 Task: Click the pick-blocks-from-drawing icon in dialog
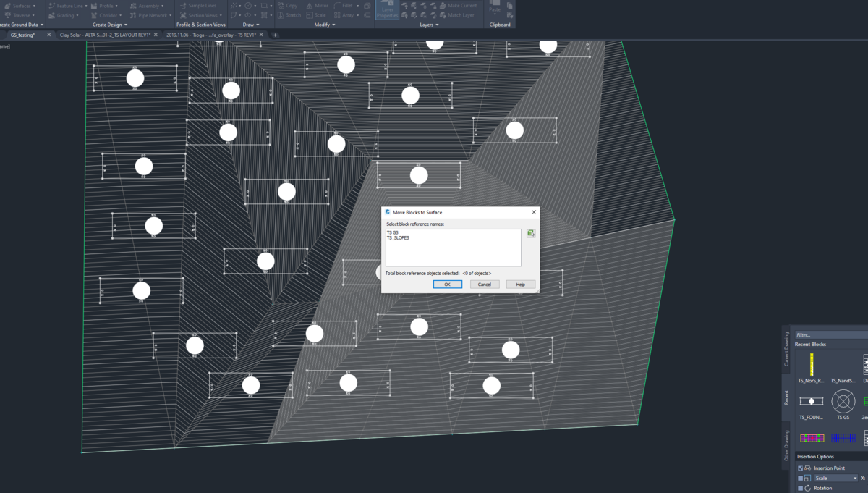pos(531,233)
